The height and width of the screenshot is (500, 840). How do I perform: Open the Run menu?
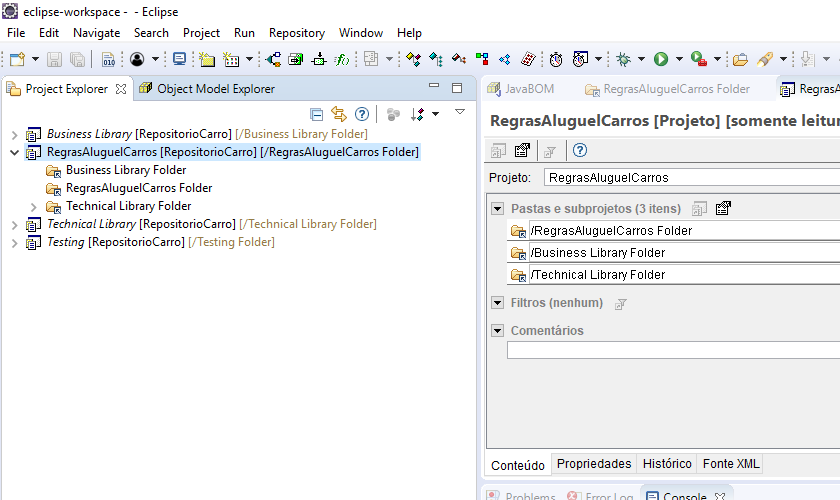pos(244,33)
